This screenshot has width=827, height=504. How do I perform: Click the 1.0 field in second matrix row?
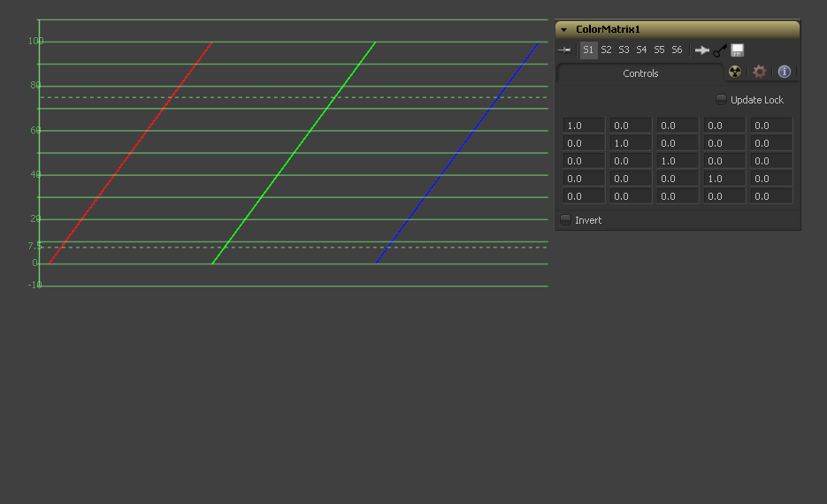631,143
